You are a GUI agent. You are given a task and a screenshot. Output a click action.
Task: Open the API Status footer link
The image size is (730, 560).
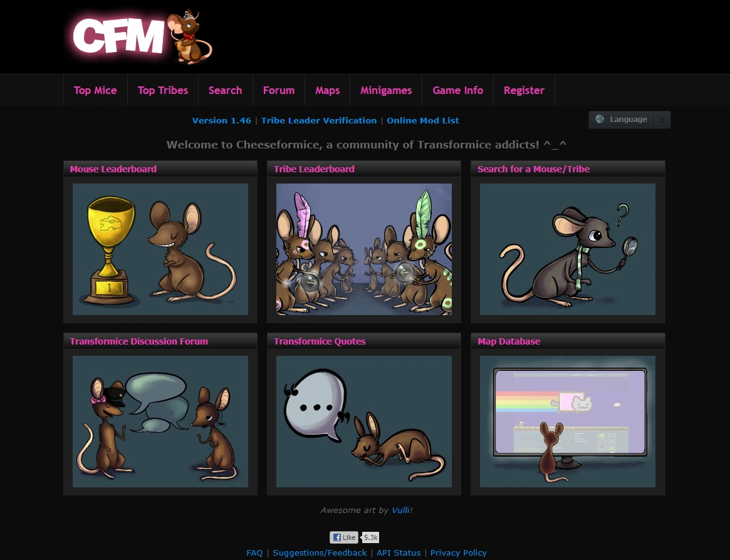coord(399,552)
